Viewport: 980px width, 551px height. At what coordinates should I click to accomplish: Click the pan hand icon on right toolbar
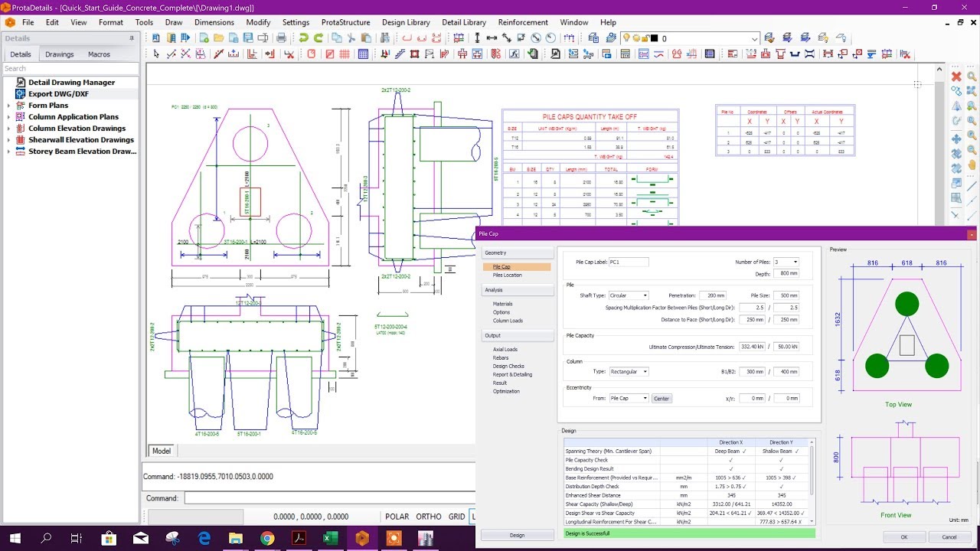pos(972,164)
